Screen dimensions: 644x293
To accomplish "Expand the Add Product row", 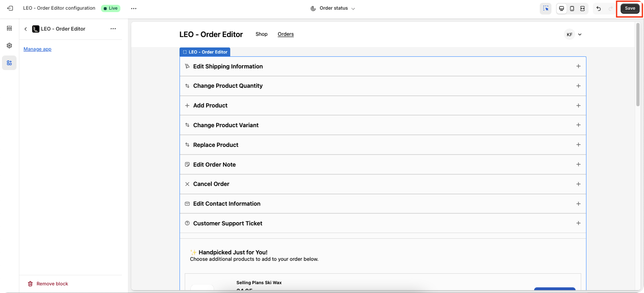I will (x=383, y=105).
